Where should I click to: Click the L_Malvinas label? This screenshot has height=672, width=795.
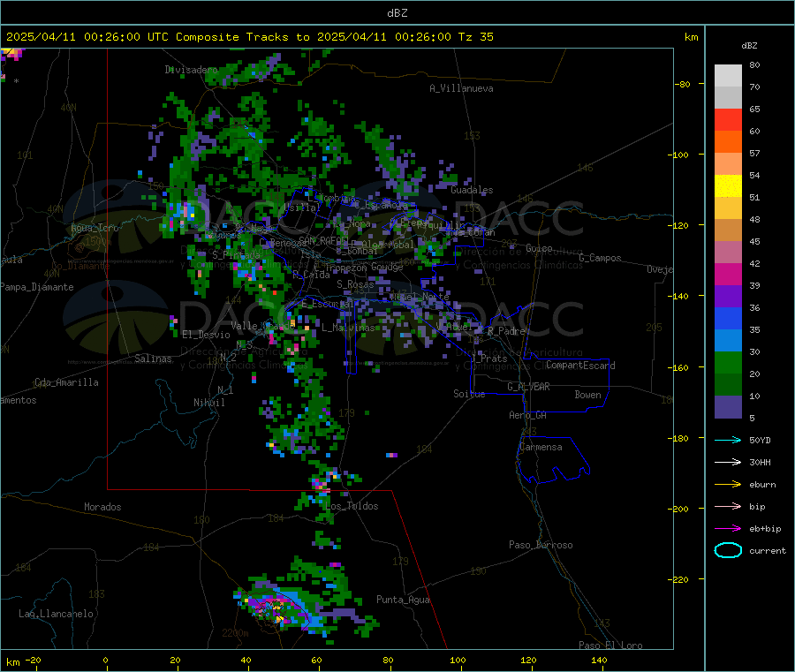click(348, 328)
